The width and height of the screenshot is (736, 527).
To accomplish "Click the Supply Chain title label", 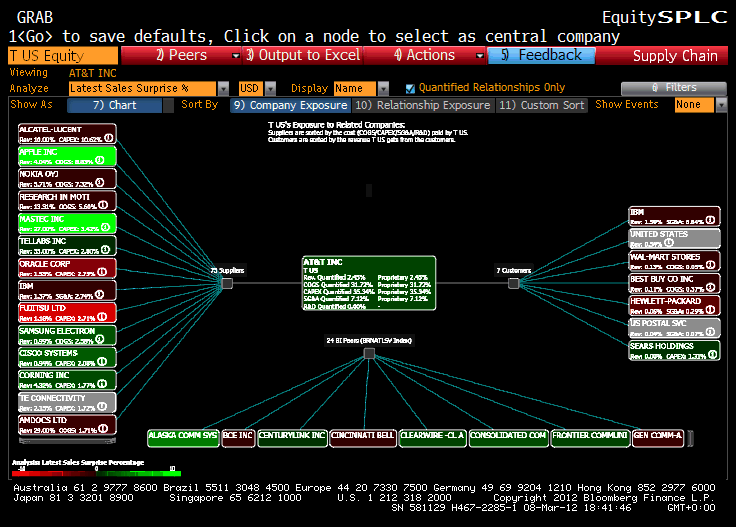I will (675, 56).
